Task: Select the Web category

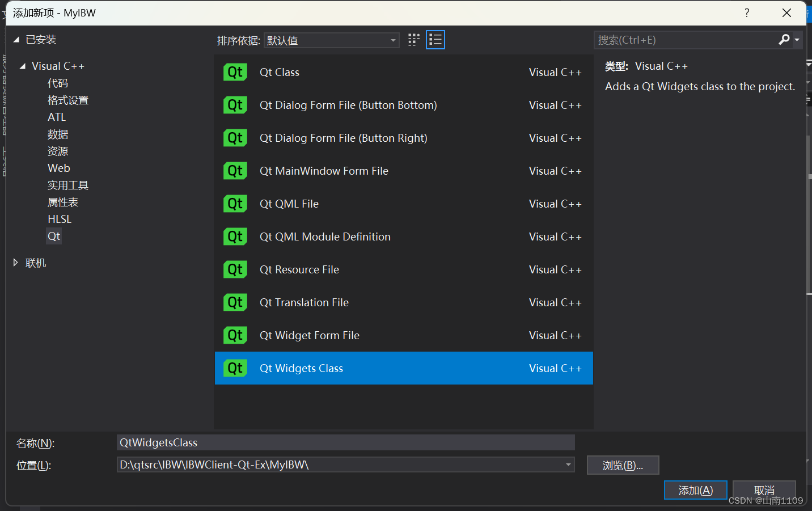Action: [x=59, y=168]
